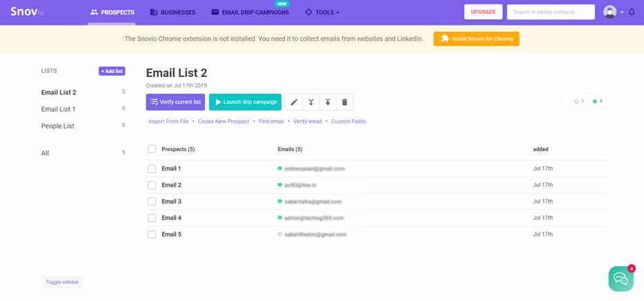Viewport: 644px width, 301px height.
Task: Open the Email 1 prospect name
Action: pos(171,169)
